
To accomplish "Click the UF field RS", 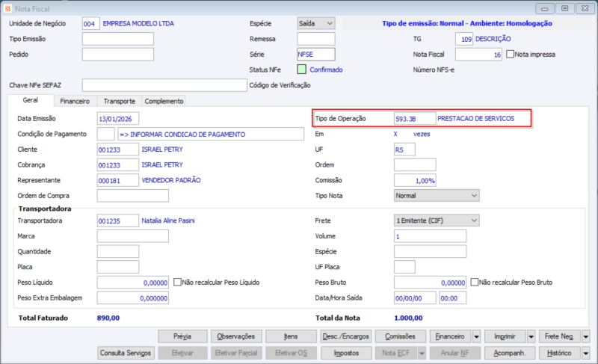I will click(x=404, y=149).
